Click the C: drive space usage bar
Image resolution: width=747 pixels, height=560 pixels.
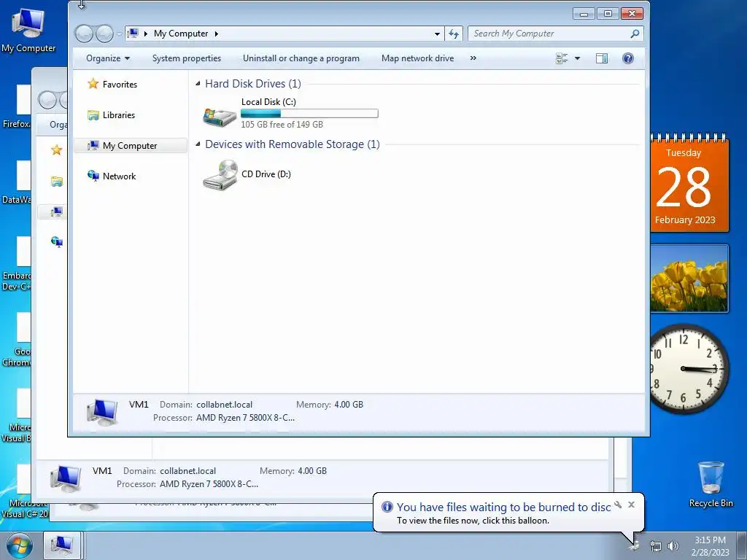click(309, 113)
